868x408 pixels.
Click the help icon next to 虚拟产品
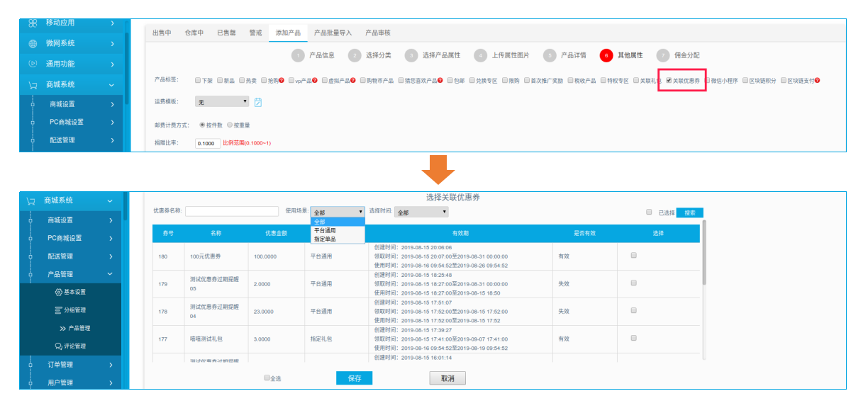click(352, 81)
